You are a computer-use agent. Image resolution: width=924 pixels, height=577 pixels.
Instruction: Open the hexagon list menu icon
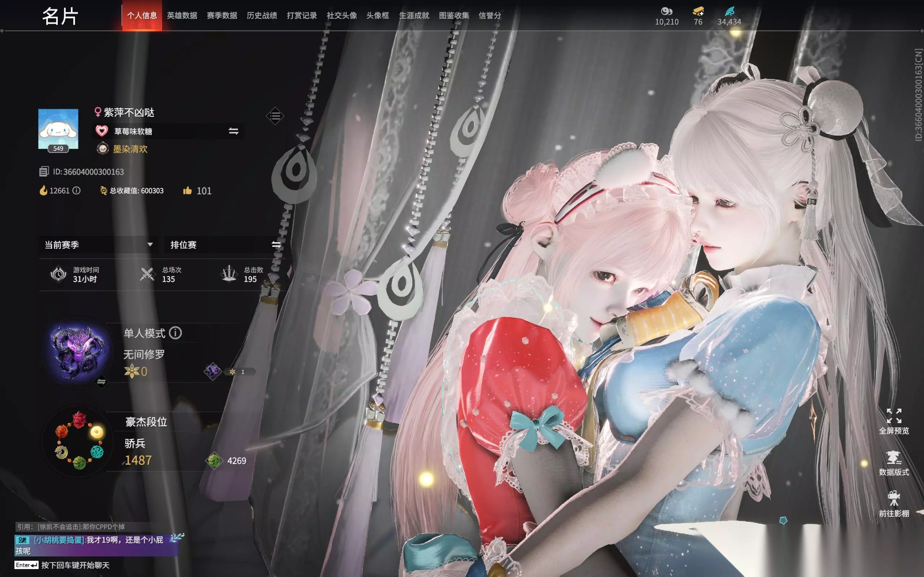(275, 116)
